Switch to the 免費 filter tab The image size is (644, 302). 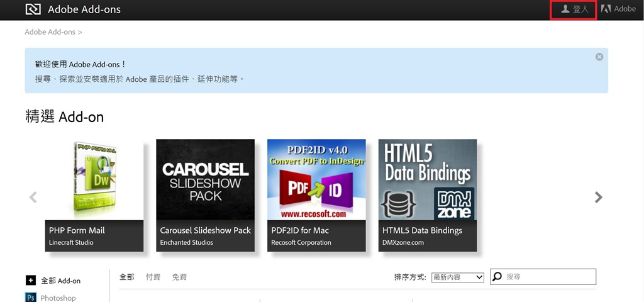(179, 277)
